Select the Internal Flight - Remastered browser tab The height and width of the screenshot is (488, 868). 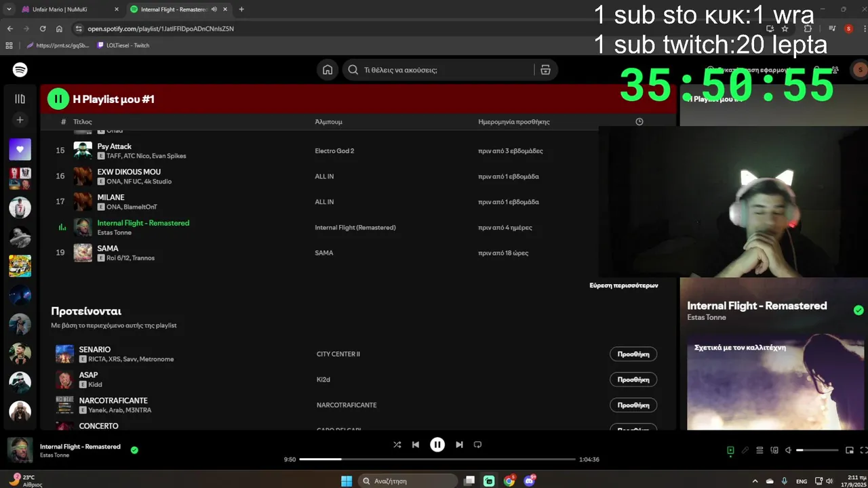click(x=174, y=9)
